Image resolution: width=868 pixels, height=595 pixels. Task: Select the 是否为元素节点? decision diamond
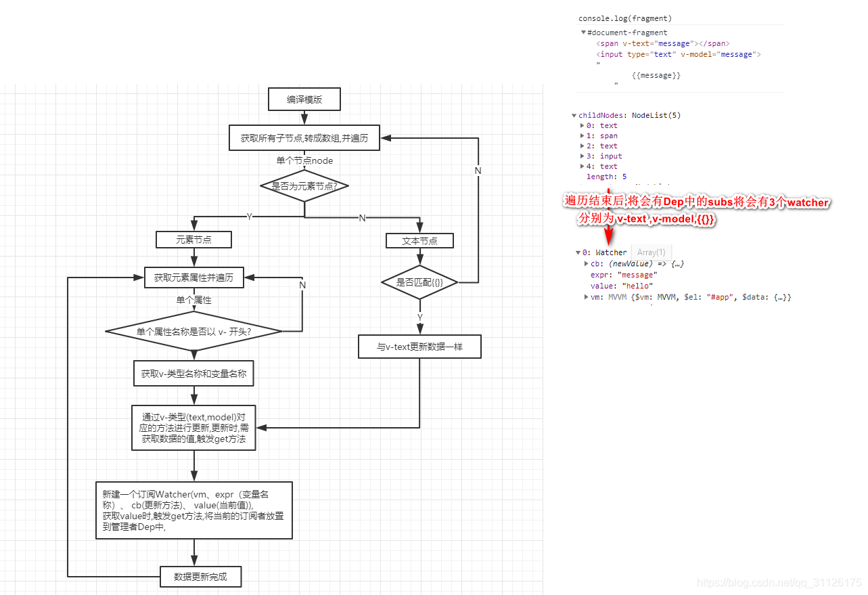point(304,185)
